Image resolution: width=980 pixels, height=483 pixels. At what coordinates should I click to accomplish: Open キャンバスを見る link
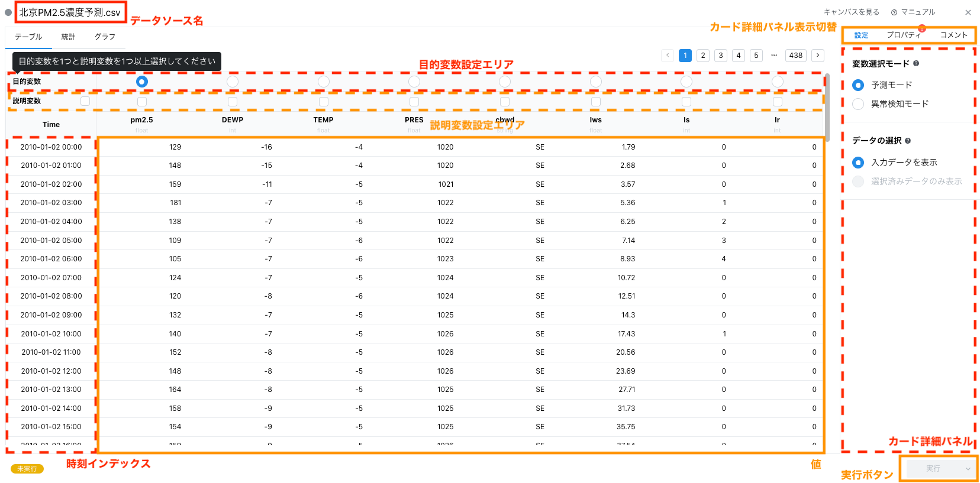coord(852,12)
